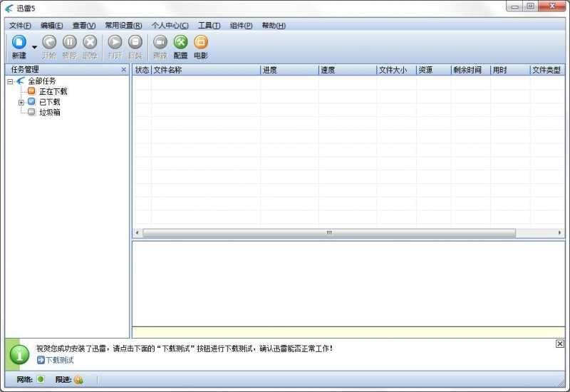
Task: Click the green 网络 status indicator
Action: click(41, 379)
